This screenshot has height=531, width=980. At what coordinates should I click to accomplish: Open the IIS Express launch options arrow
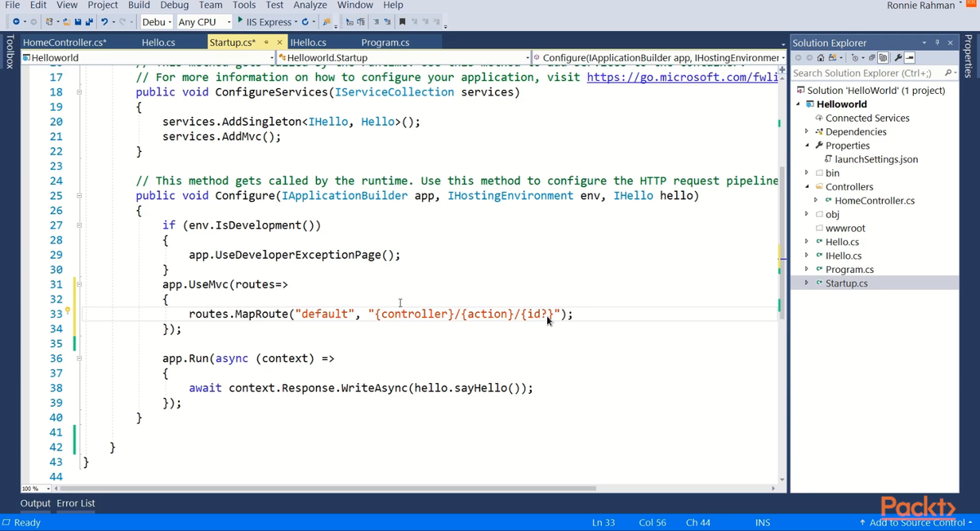296,22
